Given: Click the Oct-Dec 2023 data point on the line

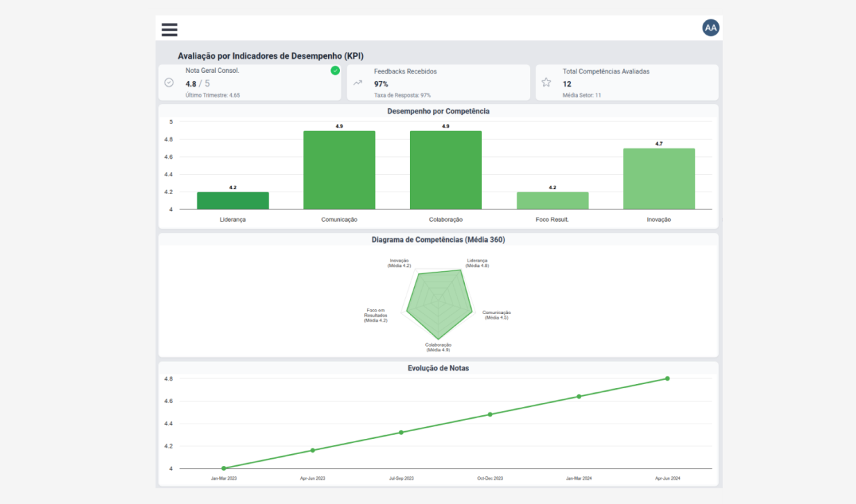Looking at the screenshot, I should pyautogui.click(x=490, y=415).
